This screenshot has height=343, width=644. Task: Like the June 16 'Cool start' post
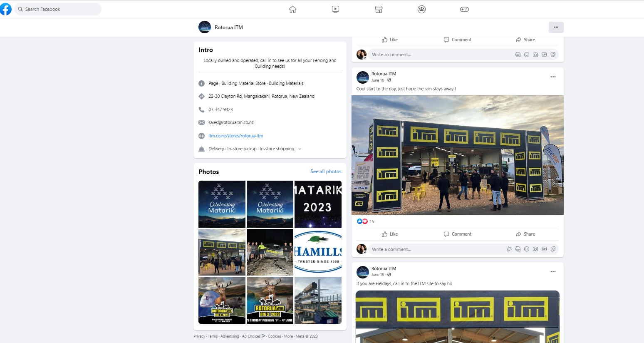tap(390, 234)
